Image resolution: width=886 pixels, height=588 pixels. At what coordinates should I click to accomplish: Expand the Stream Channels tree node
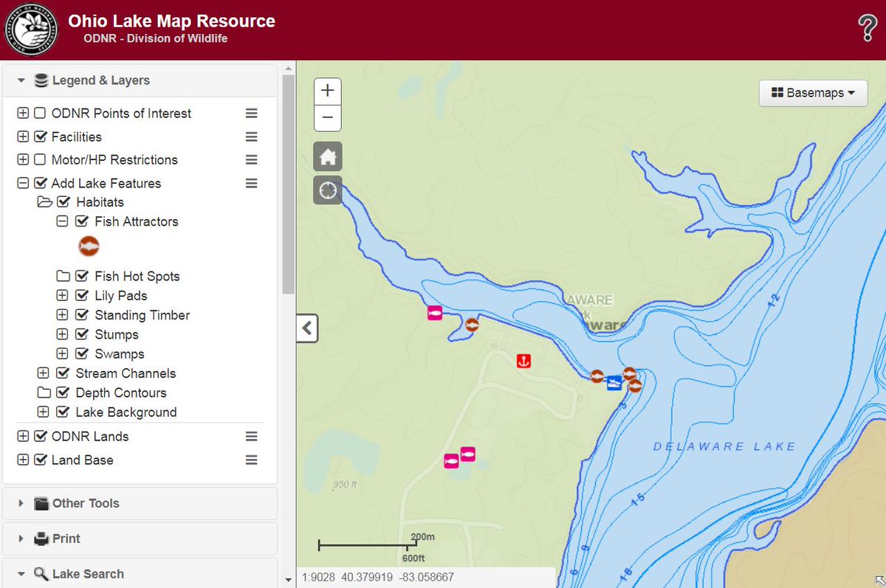coord(43,374)
